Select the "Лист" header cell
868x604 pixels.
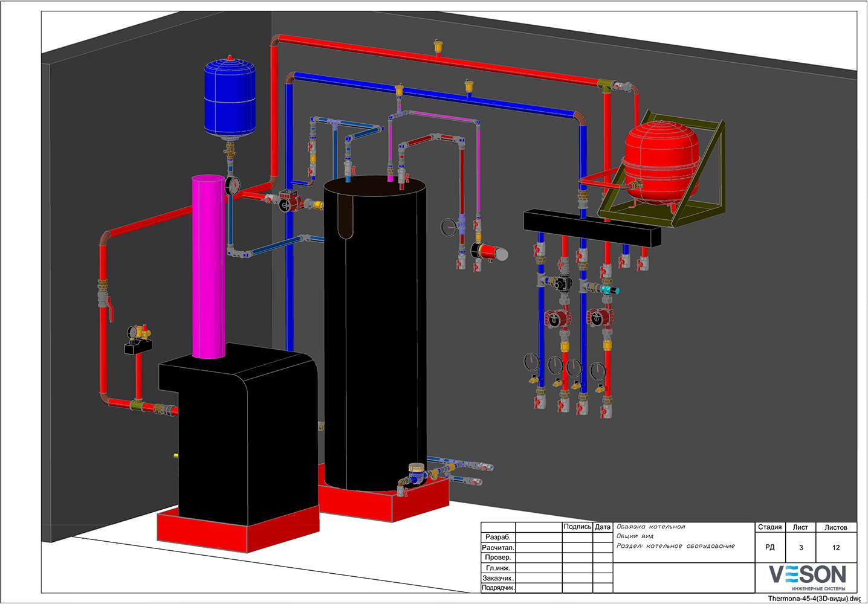(x=800, y=527)
